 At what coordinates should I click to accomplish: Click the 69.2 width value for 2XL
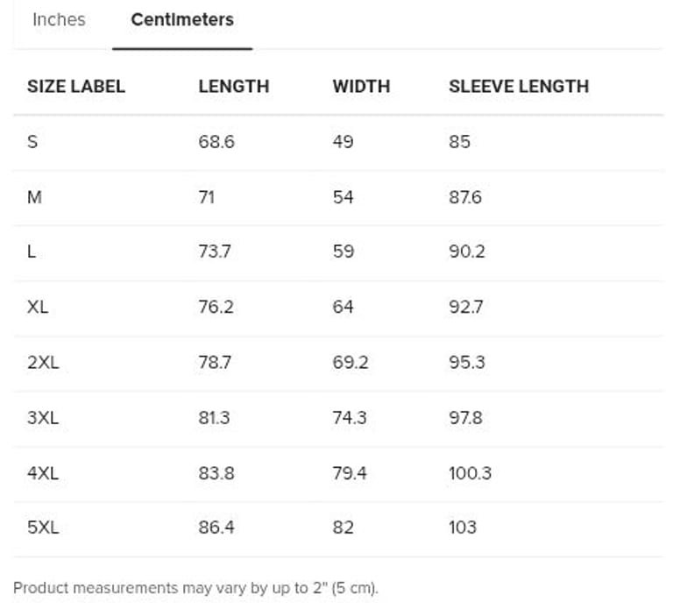point(351,362)
